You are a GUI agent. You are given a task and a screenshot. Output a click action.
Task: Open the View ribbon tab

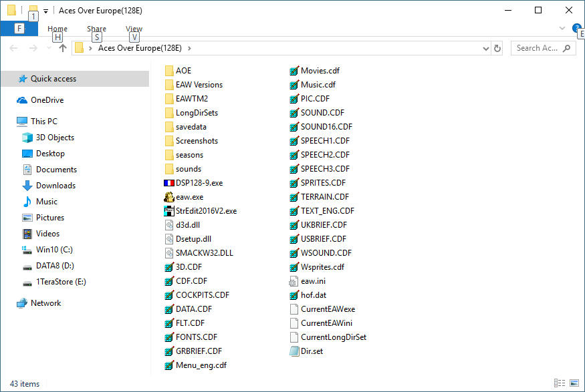(x=134, y=29)
